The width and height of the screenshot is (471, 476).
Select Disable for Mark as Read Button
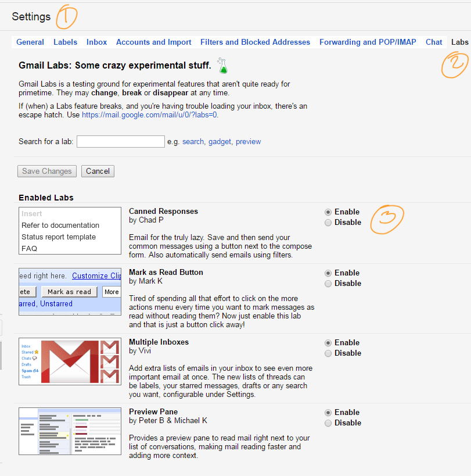(328, 284)
